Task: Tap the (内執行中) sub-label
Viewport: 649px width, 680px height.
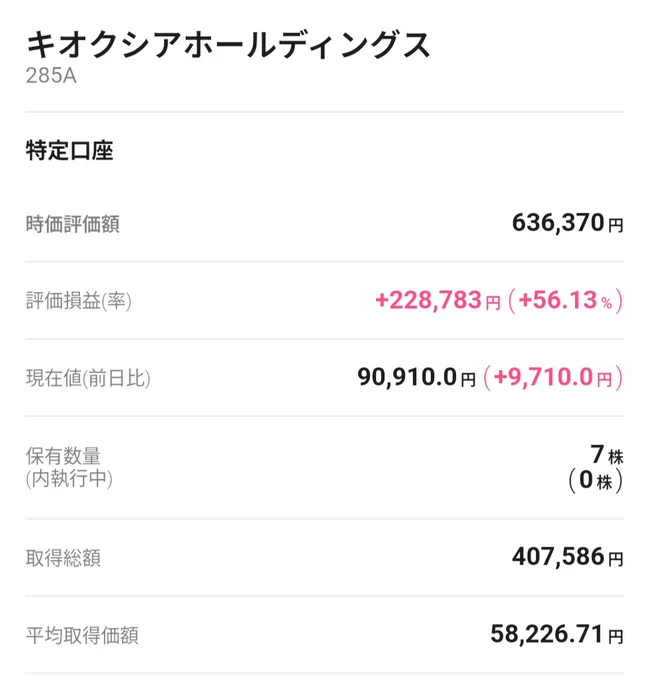Action: point(69,479)
